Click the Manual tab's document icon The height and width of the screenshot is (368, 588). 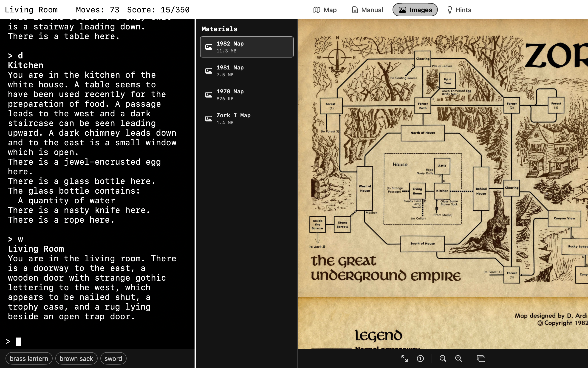(x=355, y=10)
